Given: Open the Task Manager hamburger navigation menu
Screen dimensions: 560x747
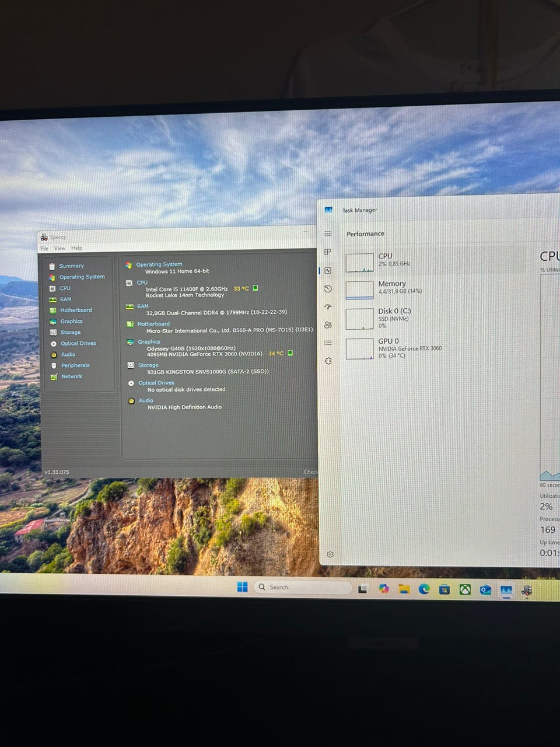Looking at the screenshot, I should point(328,234).
